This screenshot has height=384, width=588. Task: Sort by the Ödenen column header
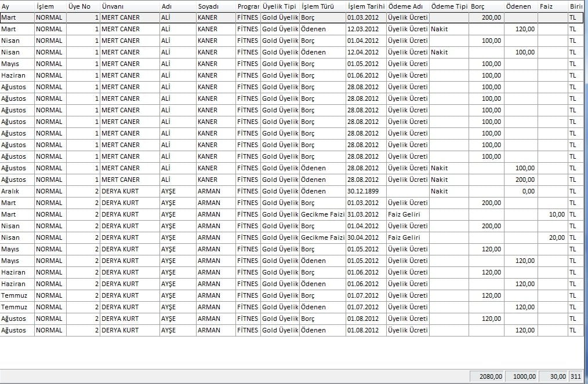(520, 6)
